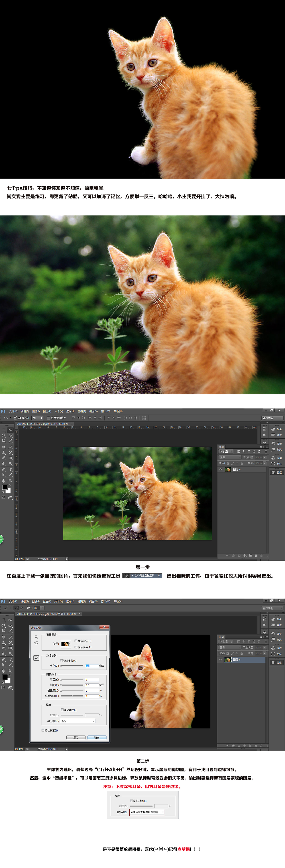Select the Zoom tool in forest-photo Photoshop window toolbox

pyautogui.click(x=10, y=481)
